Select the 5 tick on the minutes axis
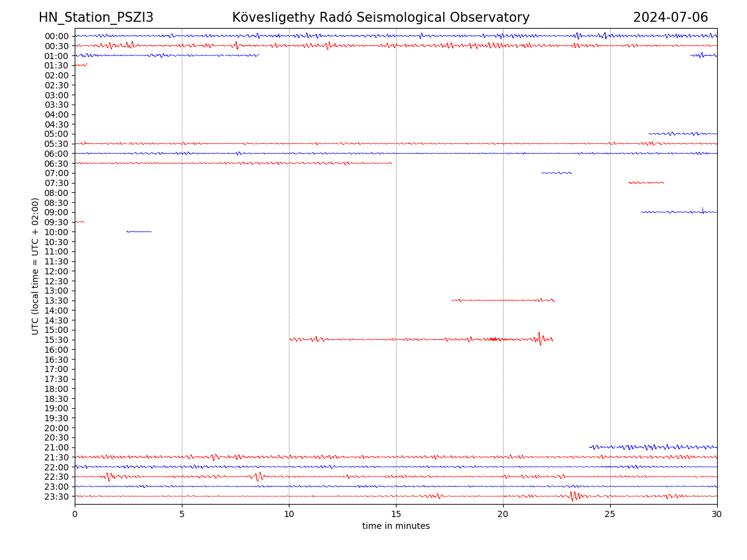 [182, 514]
